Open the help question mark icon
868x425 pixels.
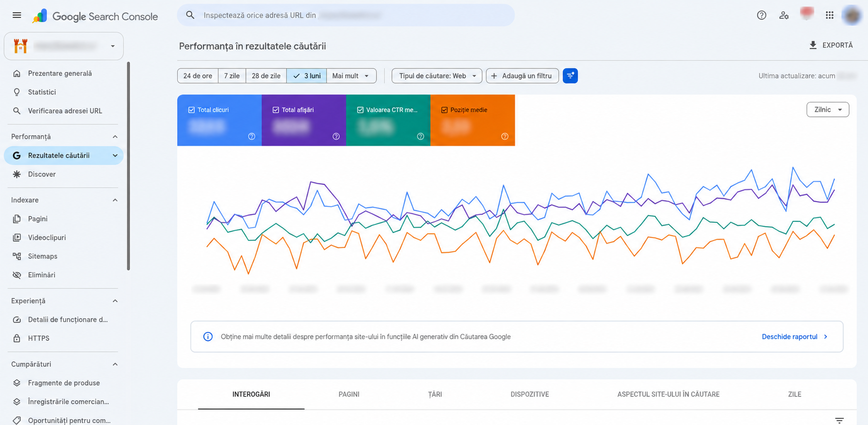(x=761, y=15)
